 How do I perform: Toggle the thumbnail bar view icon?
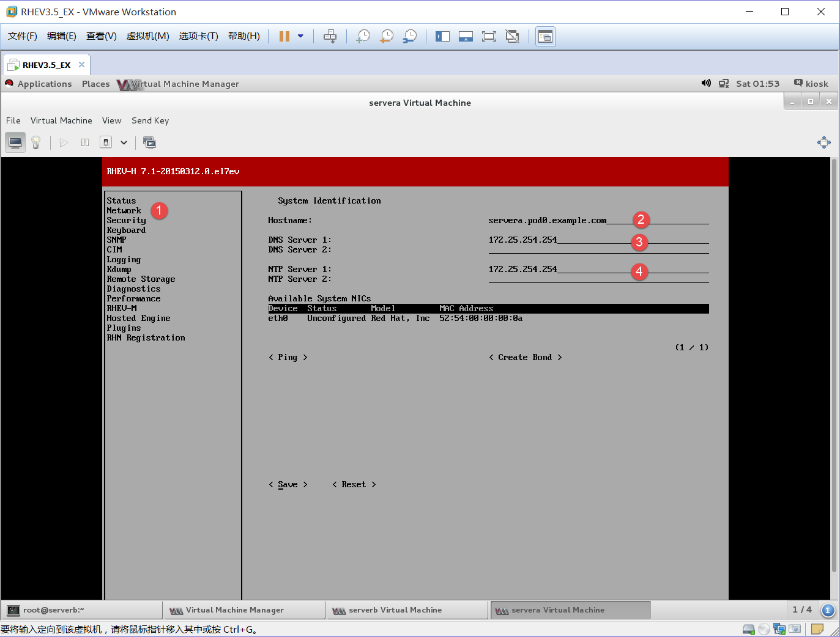tap(466, 36)
